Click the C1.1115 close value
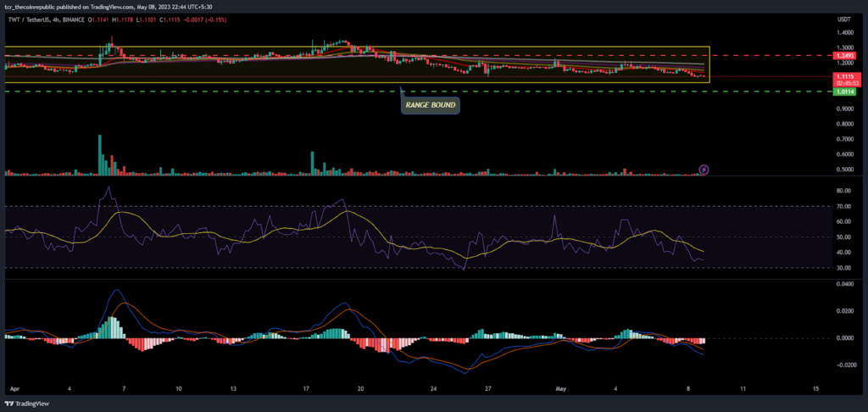This screenshot has height=412, width=868. (x=169, y=20)
